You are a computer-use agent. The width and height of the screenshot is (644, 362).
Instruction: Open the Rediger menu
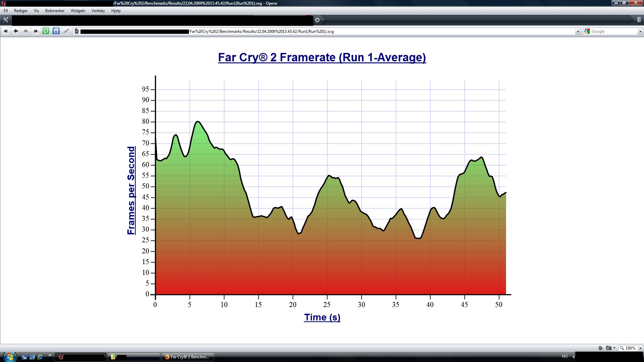[x=21, y=11]
